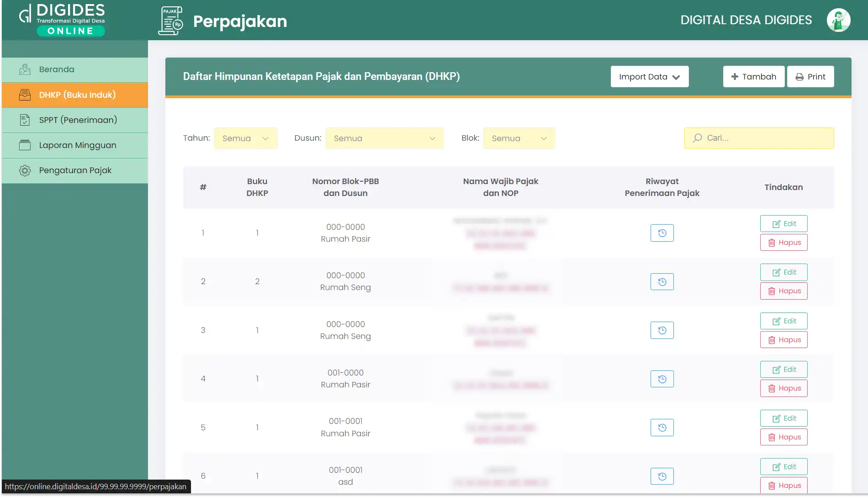Expand the Blok filter dropdown
868x497 pixels.
pyautogui.click(x=519, y=138)
